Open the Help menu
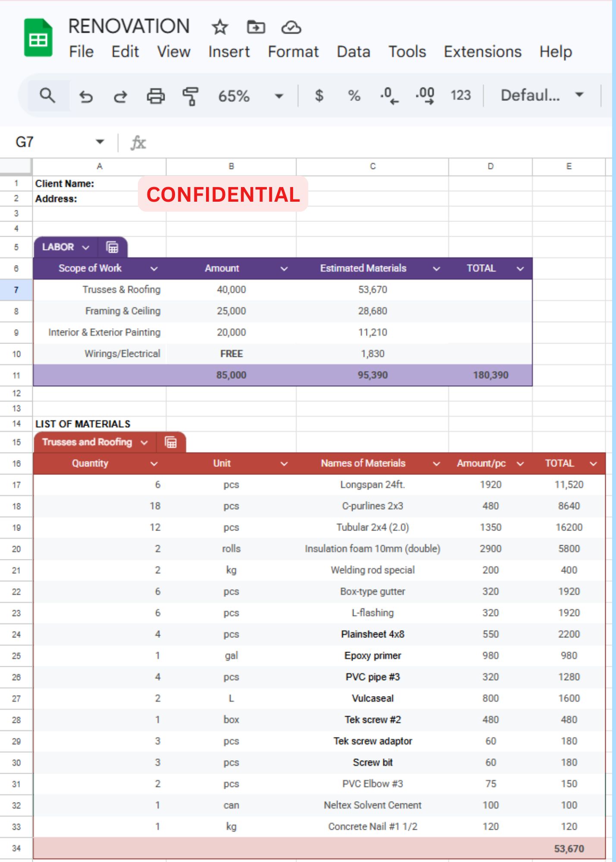This screenshot has height=862, width=616. (x=556, y=52)
